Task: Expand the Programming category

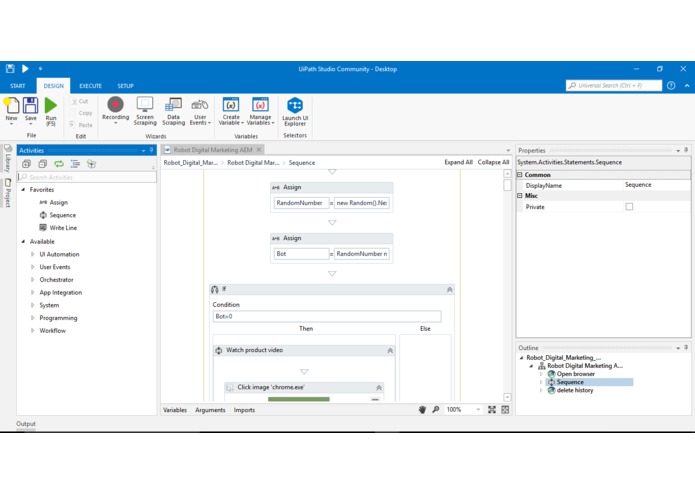Action: [x=32, y=318]
